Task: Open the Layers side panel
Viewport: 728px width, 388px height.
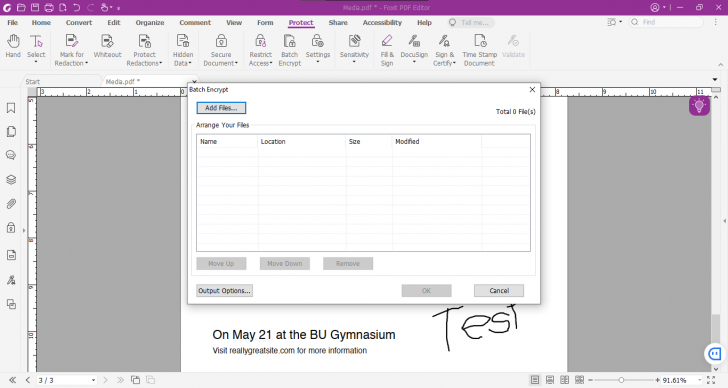Action: [x=11, y=180]
